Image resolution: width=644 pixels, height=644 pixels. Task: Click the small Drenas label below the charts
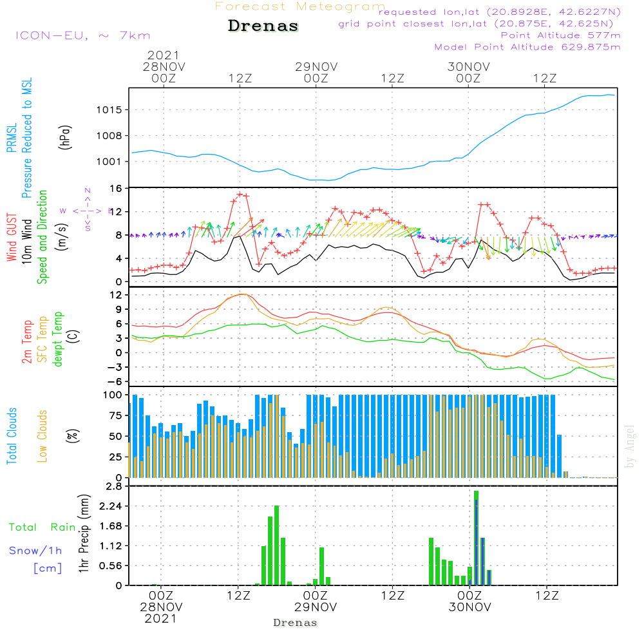click(296, 623)
